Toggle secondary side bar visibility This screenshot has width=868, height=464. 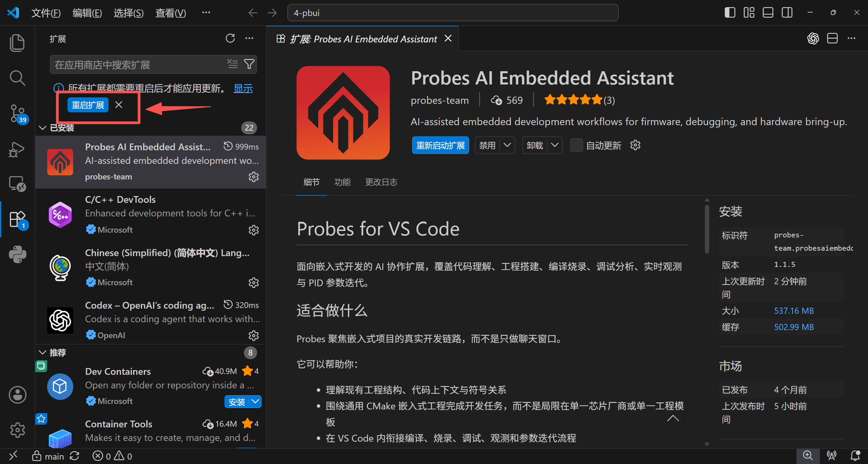pyautogui.click(x=787, y=13)
